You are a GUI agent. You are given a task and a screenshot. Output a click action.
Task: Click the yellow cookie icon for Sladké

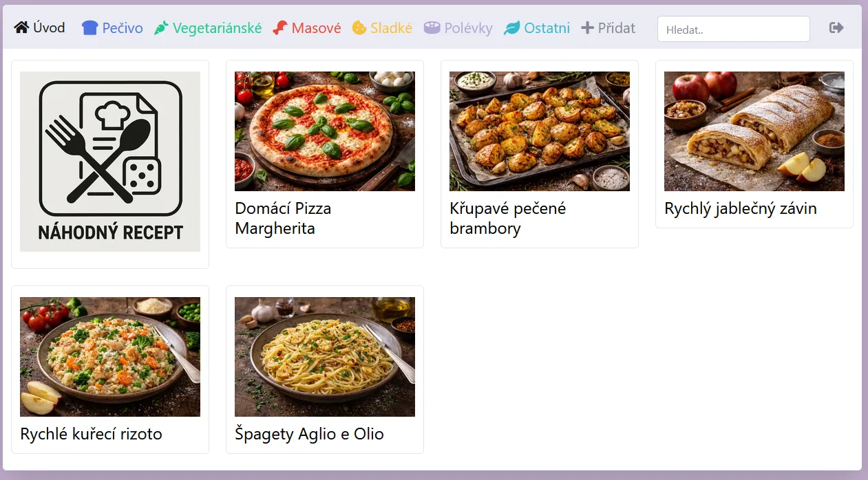tap(359, 28)
